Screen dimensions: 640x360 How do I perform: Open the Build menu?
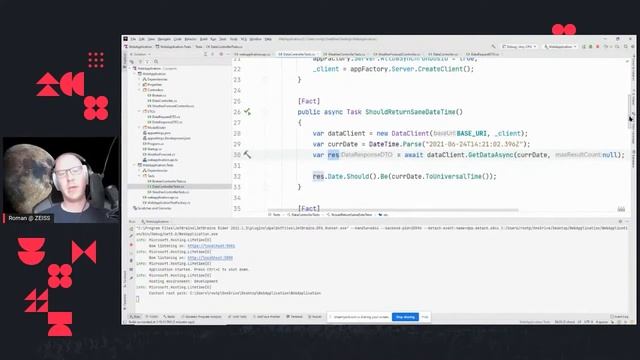click(x=204, y=39)
